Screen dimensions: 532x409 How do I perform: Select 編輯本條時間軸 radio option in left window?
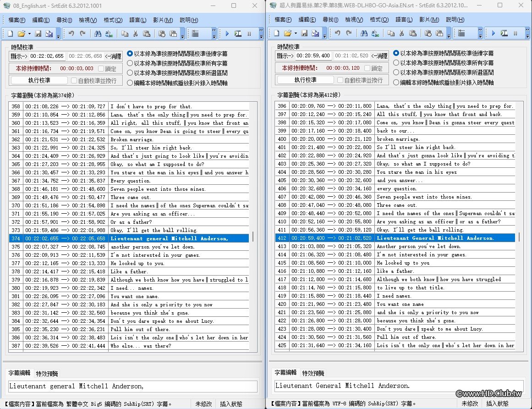(x=130, y=83)
